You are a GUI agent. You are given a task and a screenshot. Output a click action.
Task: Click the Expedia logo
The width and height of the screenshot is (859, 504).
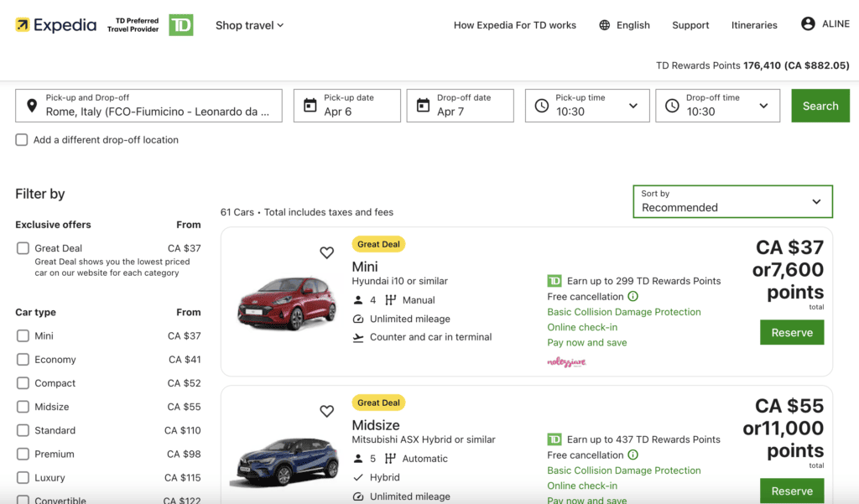[55, 25]
